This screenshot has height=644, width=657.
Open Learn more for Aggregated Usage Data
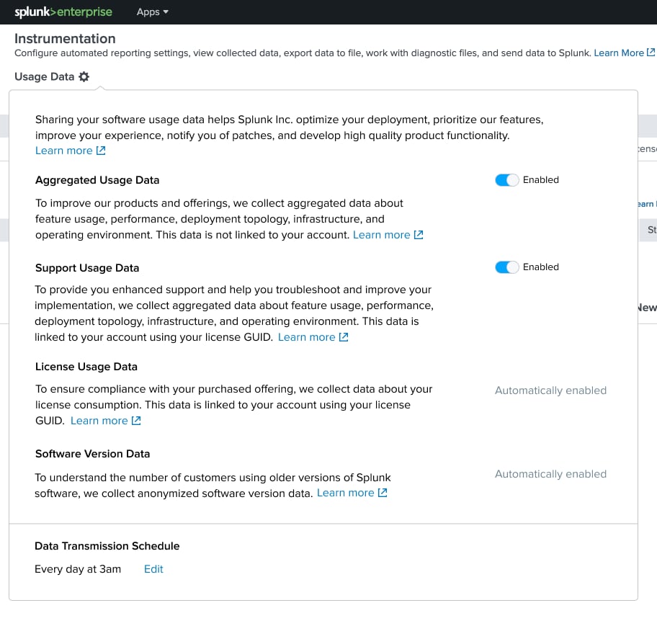click(x=381, y=235)
